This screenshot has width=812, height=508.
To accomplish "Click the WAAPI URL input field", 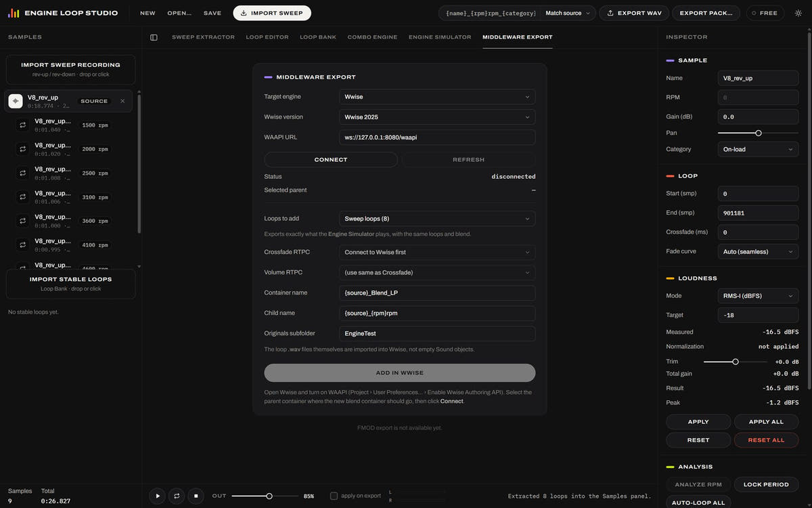I will pos(437,137).
